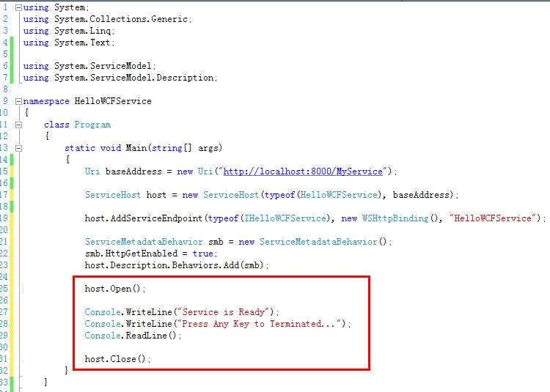550x392 pixels.
Task: Click 'ServiceMetadataBehavior smb' declaration
Action: [154, 242]
